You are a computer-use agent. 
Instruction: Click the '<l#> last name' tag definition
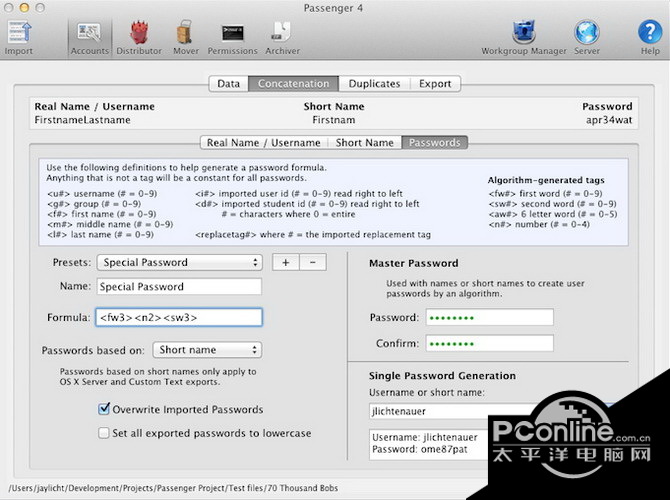[x=100, y=235]
